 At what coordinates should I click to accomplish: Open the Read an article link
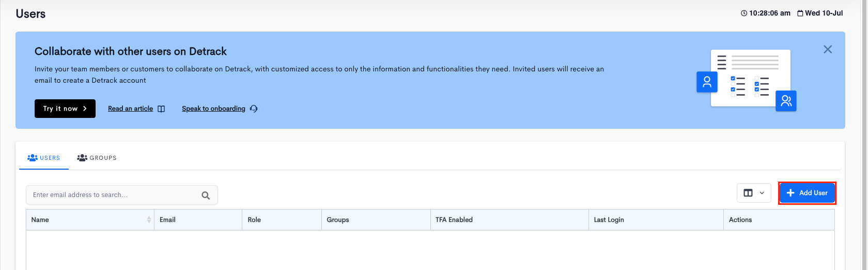click(130, 109)
